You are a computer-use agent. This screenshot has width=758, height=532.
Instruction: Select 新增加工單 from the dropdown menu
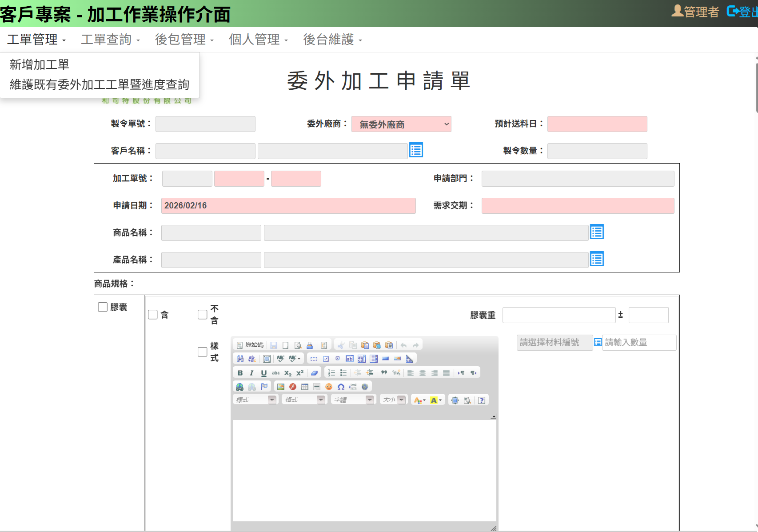39,64
